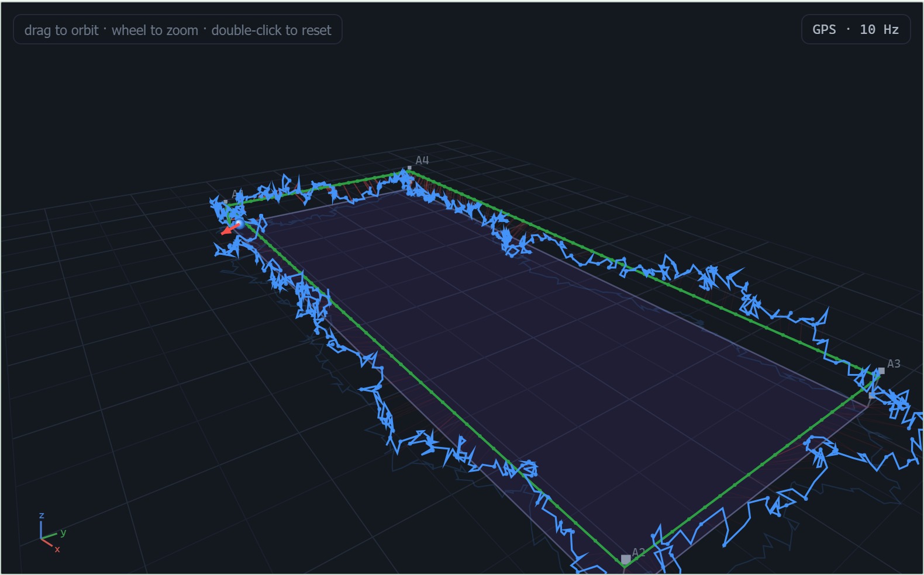Click the GPS · 10 Hz badge
Image resolution: width=924 pixels, height=575 pixels.
pyautogui.click(x=856, y=29)
